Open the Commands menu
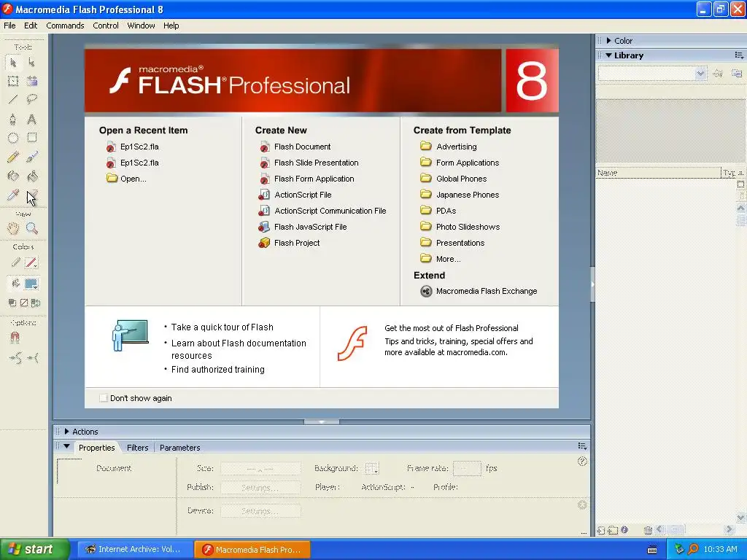 tap(65, 26)
